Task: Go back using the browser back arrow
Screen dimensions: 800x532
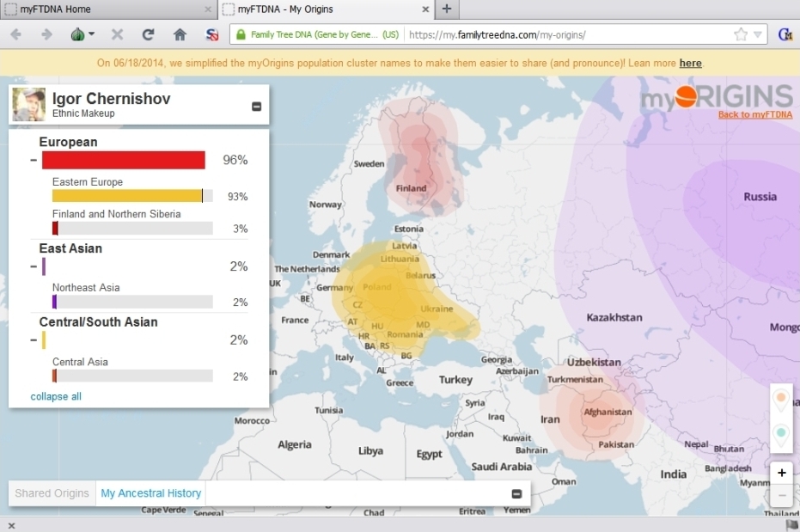Action: tap(15, 34)
